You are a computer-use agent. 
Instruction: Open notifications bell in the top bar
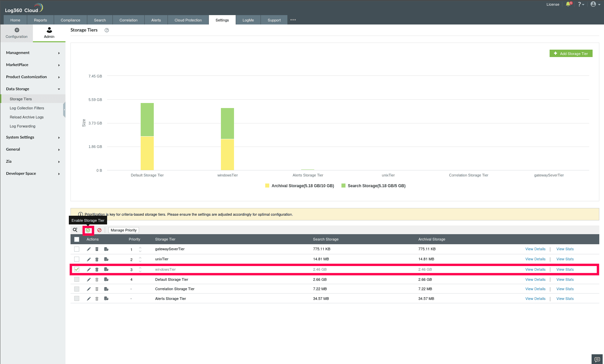(x=568, y=4)
